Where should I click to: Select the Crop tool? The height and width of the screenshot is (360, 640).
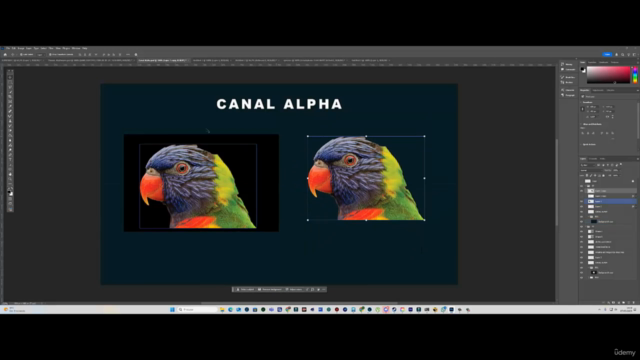pyautogui.click(x=10, y=96)
